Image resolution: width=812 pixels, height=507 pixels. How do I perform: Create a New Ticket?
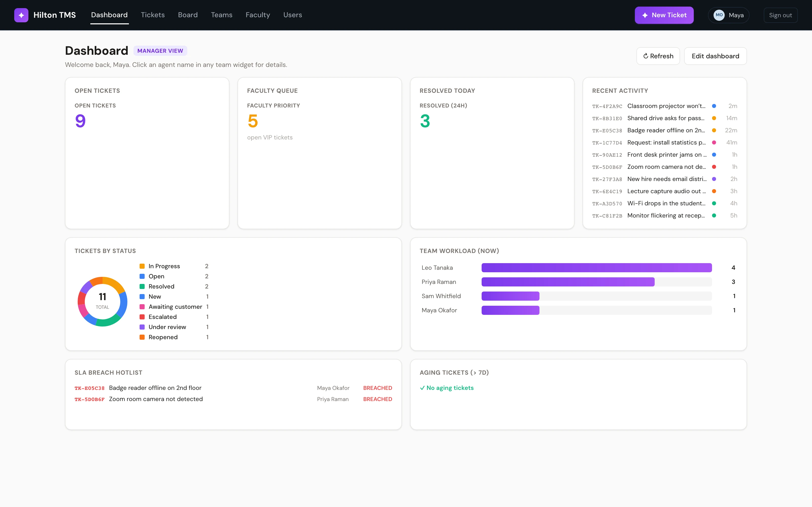tap(664, 15)
